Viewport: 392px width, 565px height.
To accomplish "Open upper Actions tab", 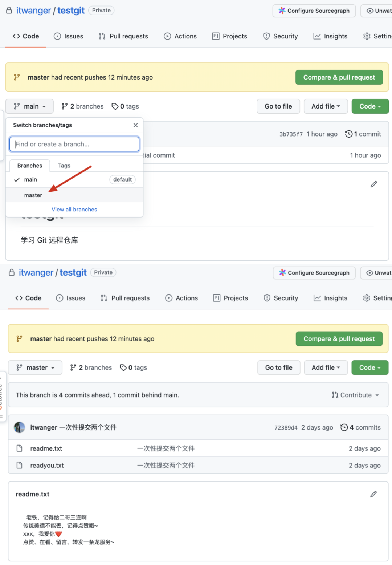I will coord(180,36).
